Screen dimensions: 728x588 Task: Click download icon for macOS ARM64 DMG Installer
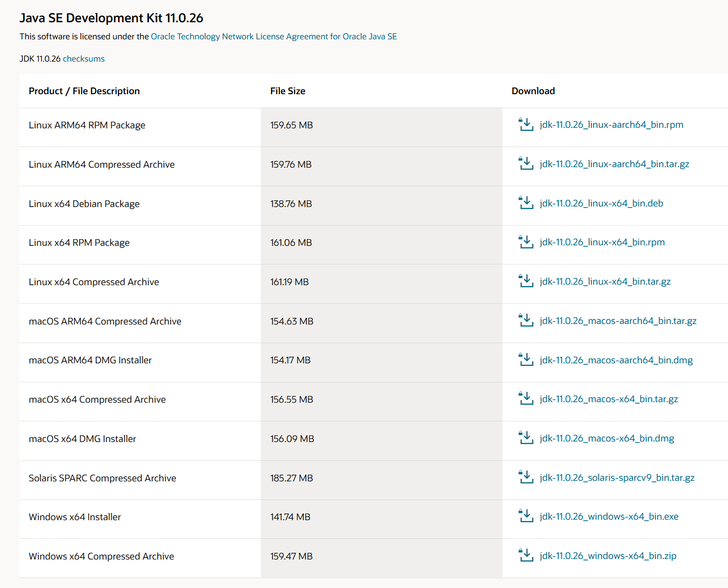526,360
